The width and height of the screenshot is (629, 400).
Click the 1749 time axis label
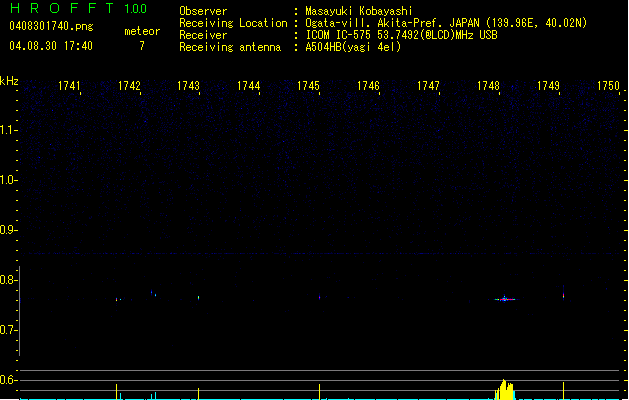548,86
